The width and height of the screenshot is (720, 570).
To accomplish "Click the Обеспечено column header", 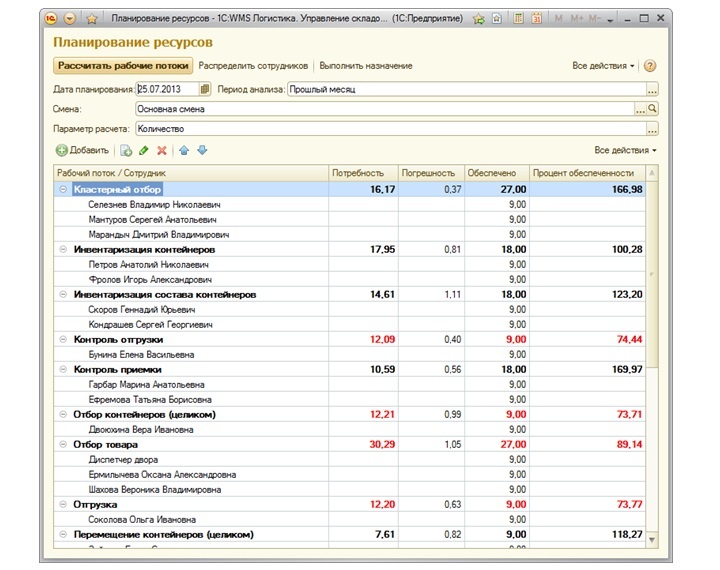I will tap(497, 173).
